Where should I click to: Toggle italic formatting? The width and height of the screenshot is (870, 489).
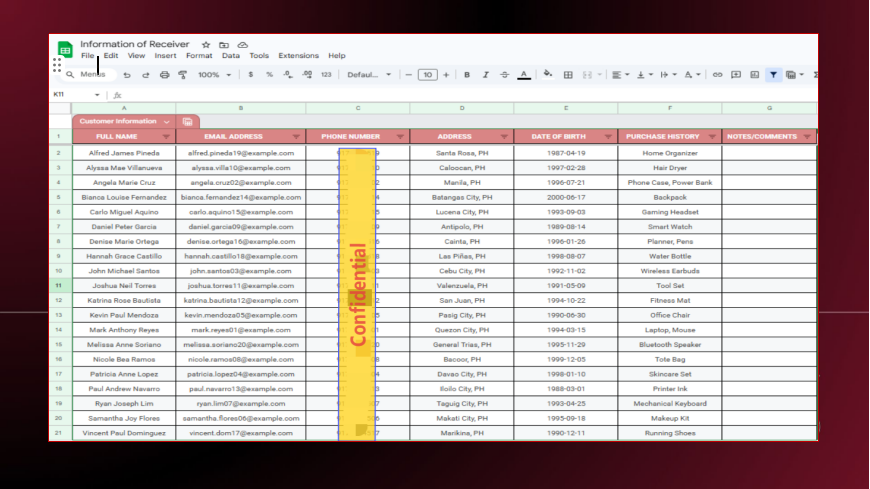(x=485, y=75)
